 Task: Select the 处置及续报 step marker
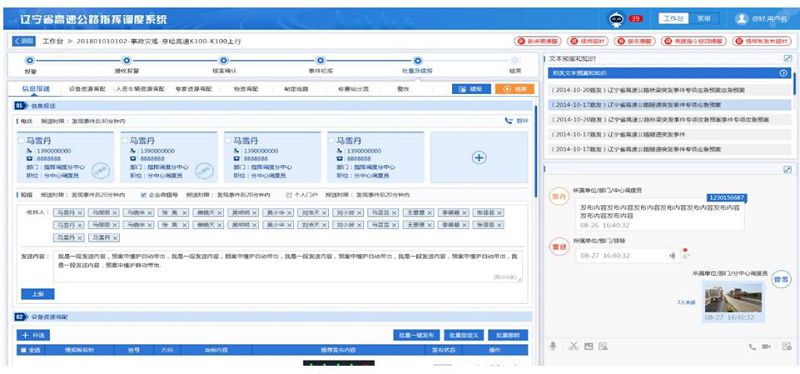coord(417,61)
